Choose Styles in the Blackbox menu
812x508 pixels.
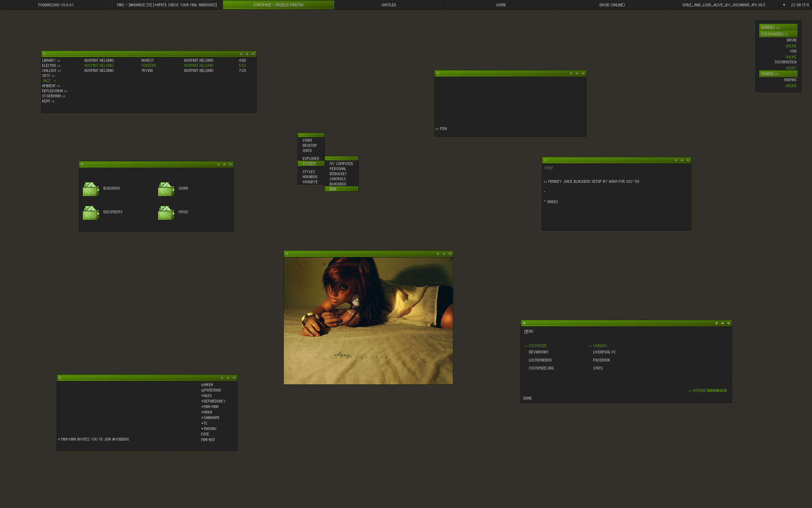[x=308, y=171]
